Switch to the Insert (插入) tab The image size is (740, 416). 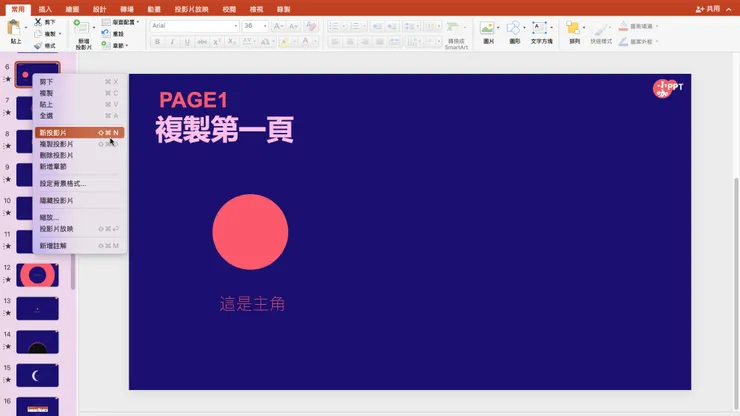pos(45,9)
